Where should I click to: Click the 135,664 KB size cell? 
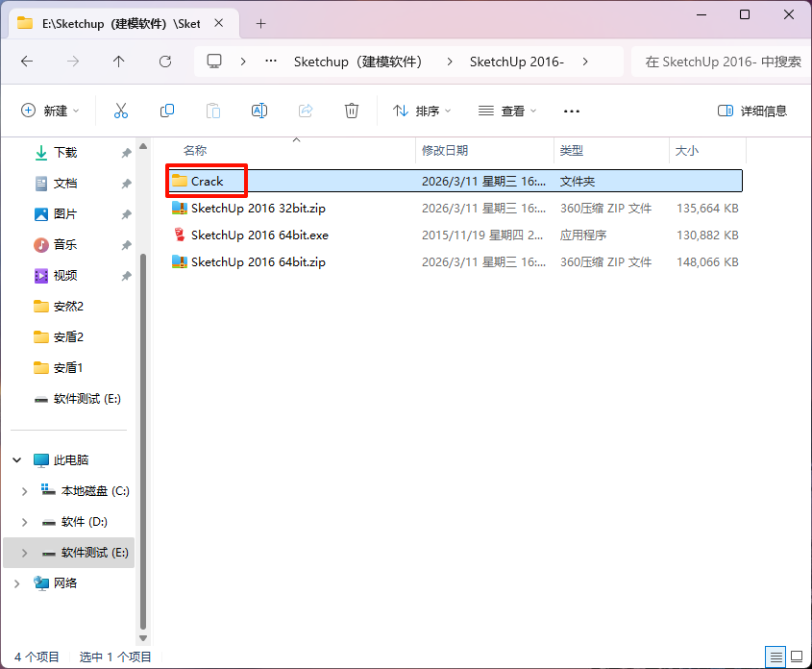pos(707,209)
